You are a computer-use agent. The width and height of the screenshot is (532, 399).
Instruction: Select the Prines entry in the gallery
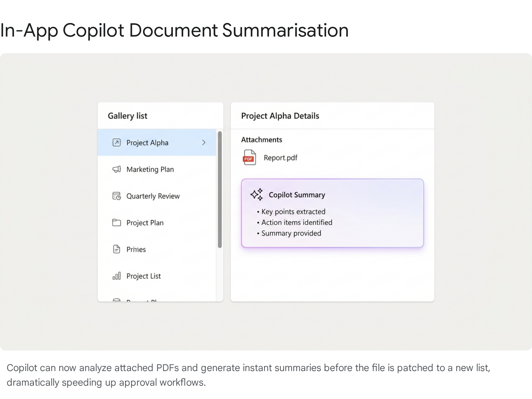click(x=136, y=249)
